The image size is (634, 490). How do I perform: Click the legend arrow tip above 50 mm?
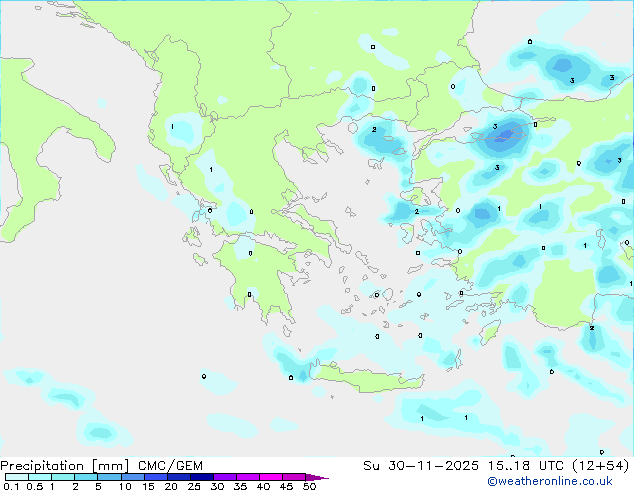coord(317,478)
